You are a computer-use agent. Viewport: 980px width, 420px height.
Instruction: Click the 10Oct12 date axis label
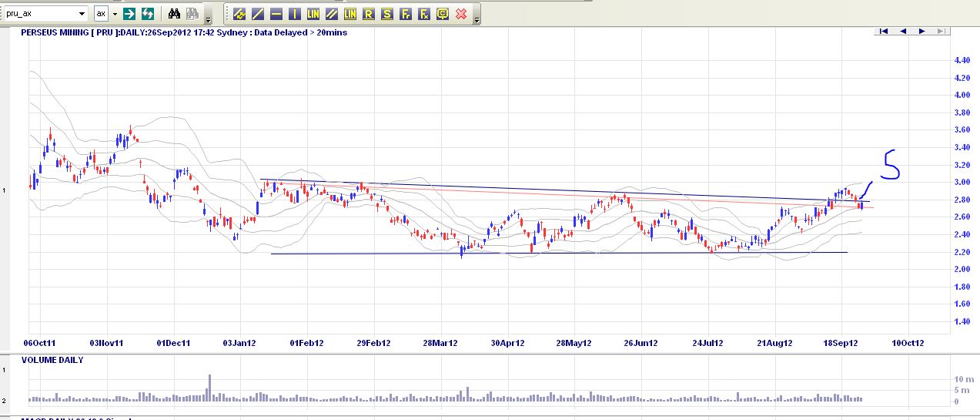907,342
